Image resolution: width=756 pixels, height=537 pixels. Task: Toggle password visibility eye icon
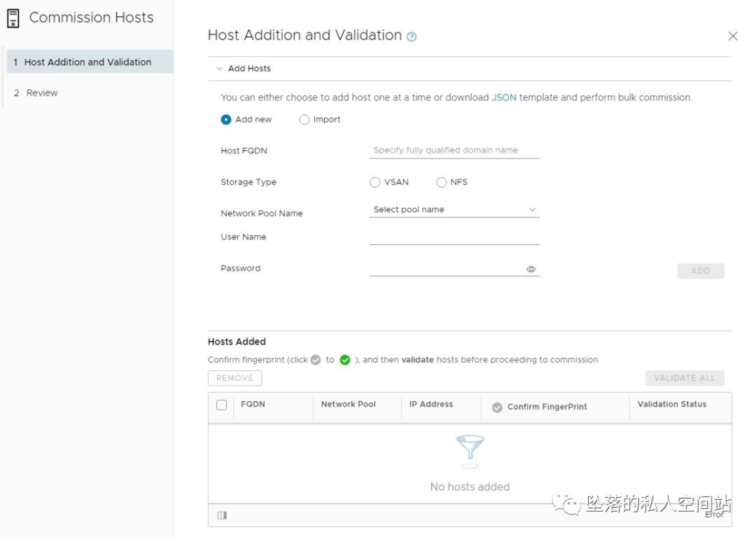point(531,269)
